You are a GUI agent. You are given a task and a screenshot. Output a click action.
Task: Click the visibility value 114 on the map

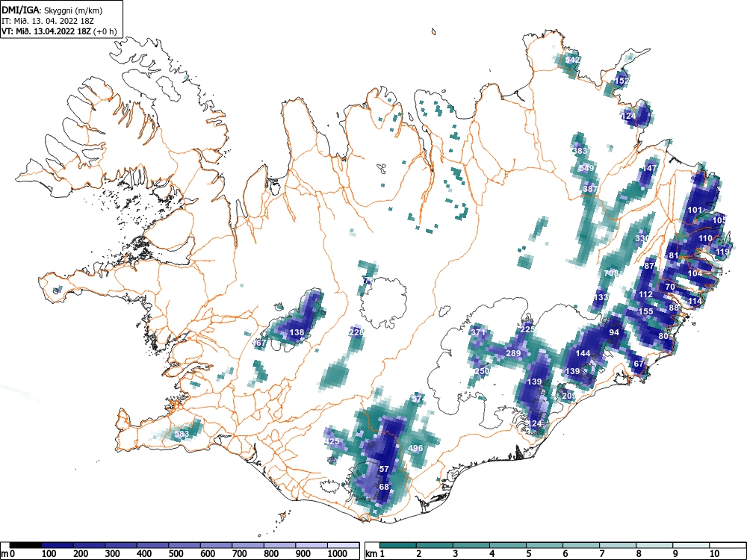tap(695, 301)
